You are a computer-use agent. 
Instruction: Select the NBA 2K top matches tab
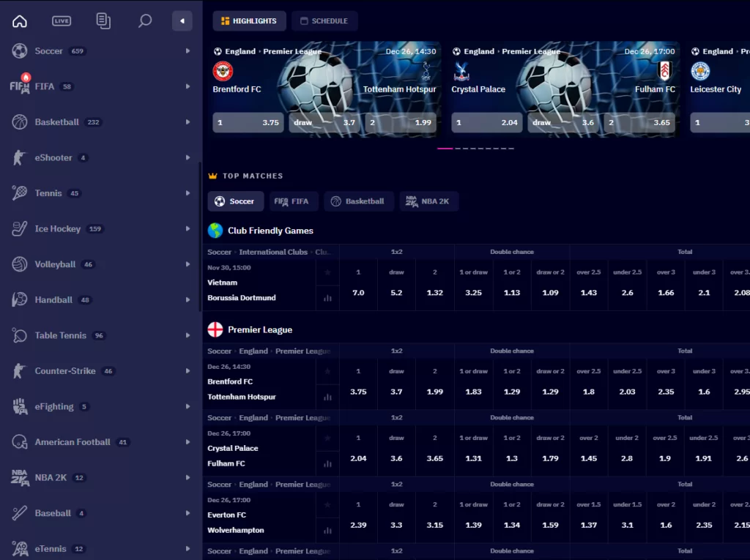(x=429, y=201)
